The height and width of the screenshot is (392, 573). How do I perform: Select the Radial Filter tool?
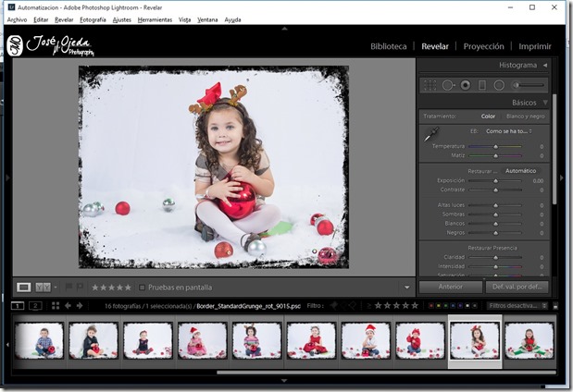499,85
